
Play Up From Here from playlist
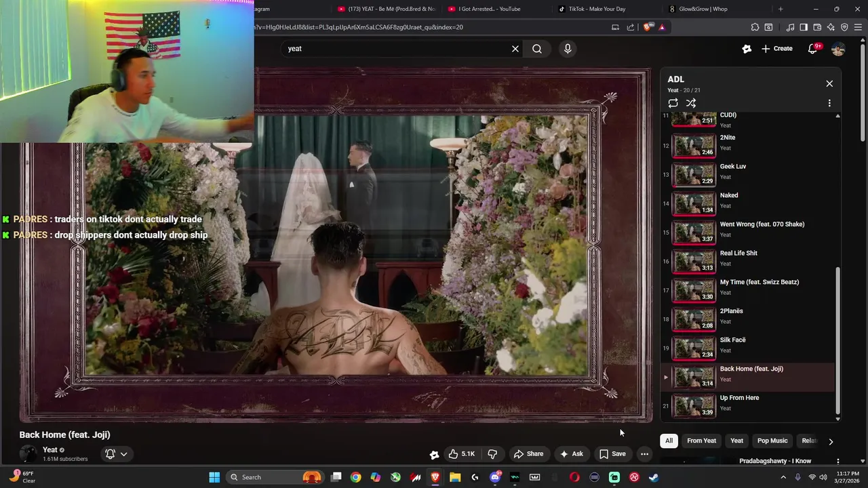coord(749,406)
